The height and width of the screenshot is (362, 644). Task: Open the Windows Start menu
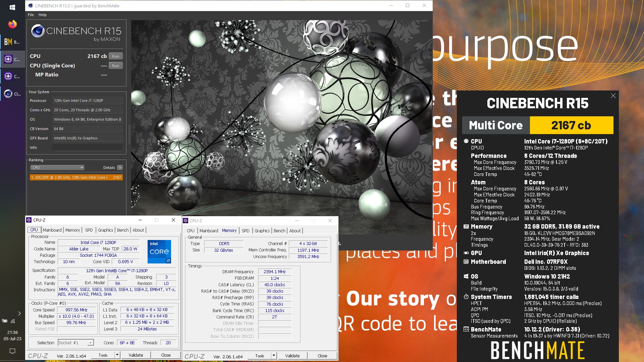pos(12,7)
